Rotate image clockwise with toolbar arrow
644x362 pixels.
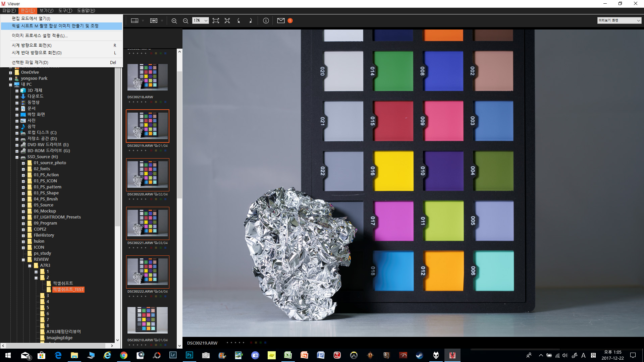click(x=251, y=21)
